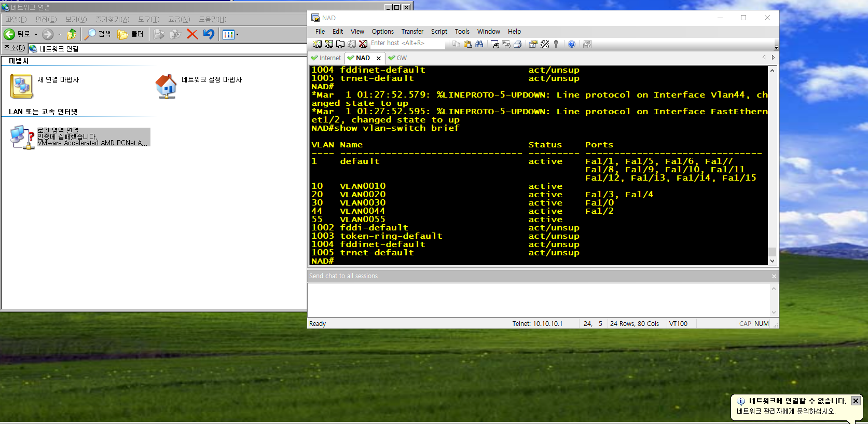The height and width of the screenshot is (424, 868).
Task: Click the Copy To folder icon
Action: point(175,34)
